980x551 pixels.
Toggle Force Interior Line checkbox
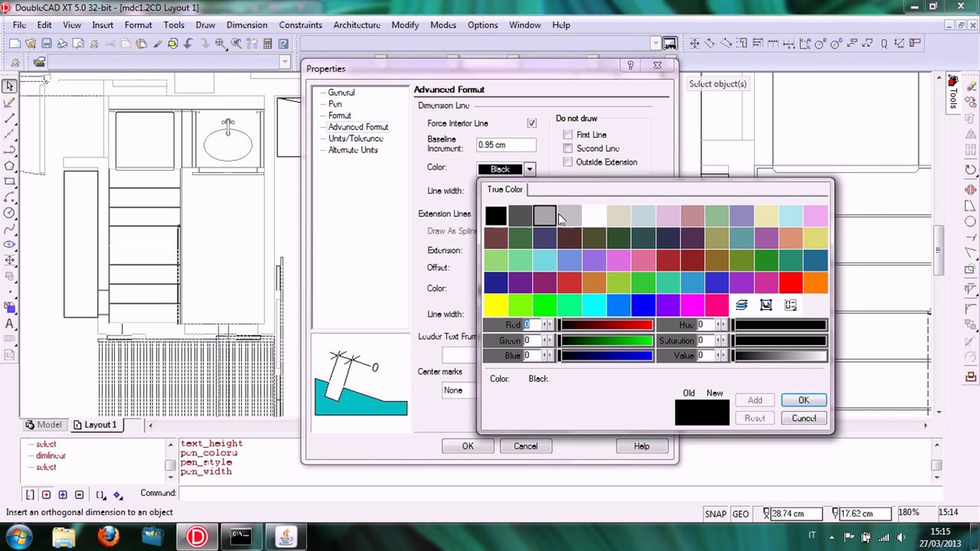(531, 123)
